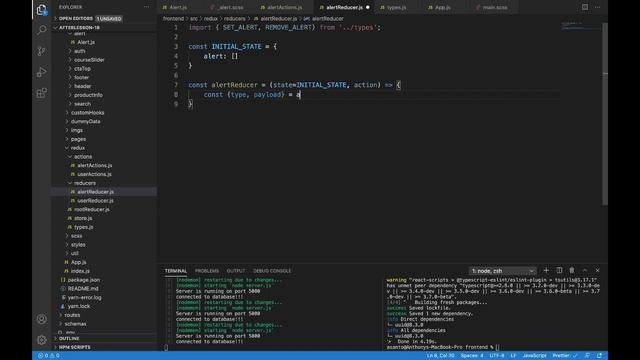This screenshot has height=360, width=640.
Task: Open the Extensions view
Action: pos(41,93)
